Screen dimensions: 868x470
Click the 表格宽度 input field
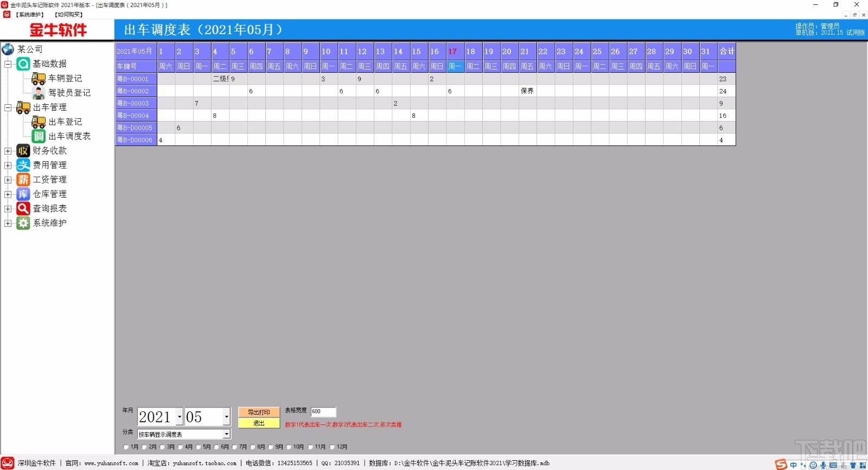point(323,411)
